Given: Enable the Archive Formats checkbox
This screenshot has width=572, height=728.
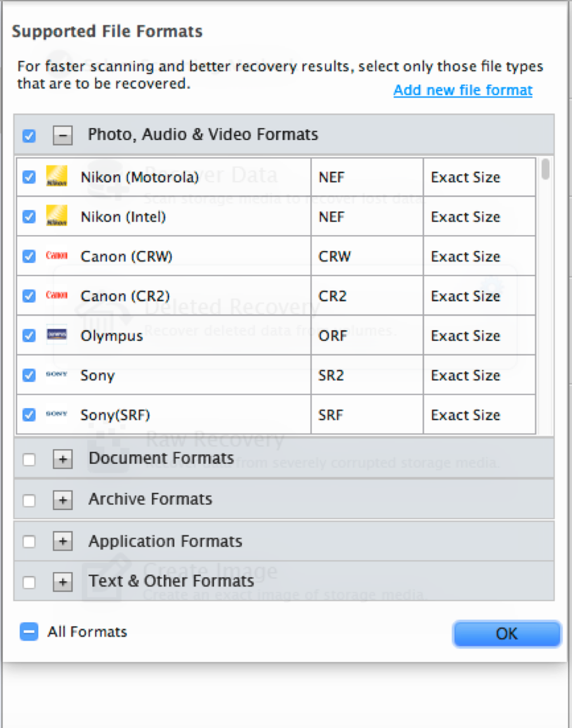Looking at the screenshot, I should point(29,500).
